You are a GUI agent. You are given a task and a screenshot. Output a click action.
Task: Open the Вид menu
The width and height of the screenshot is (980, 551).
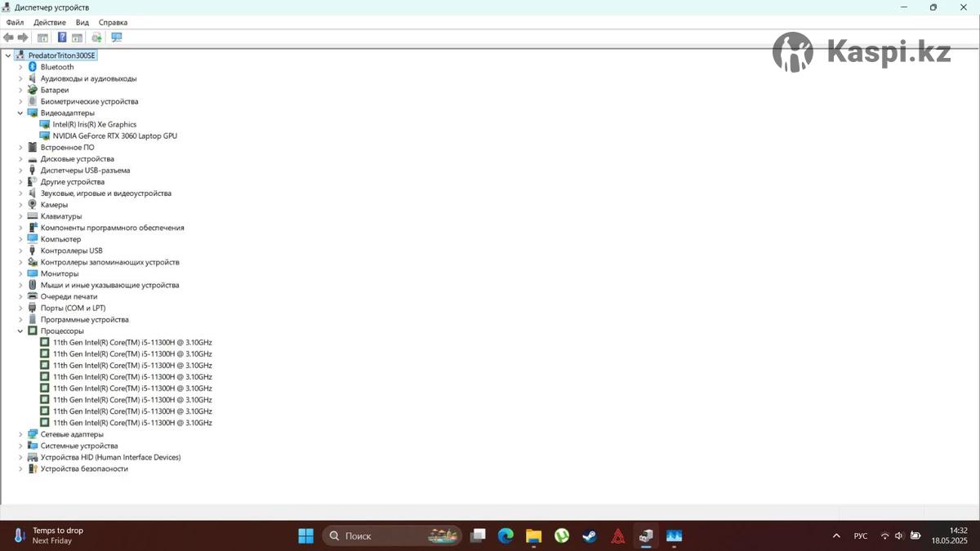pyautogui.click(x=82, y=23)
